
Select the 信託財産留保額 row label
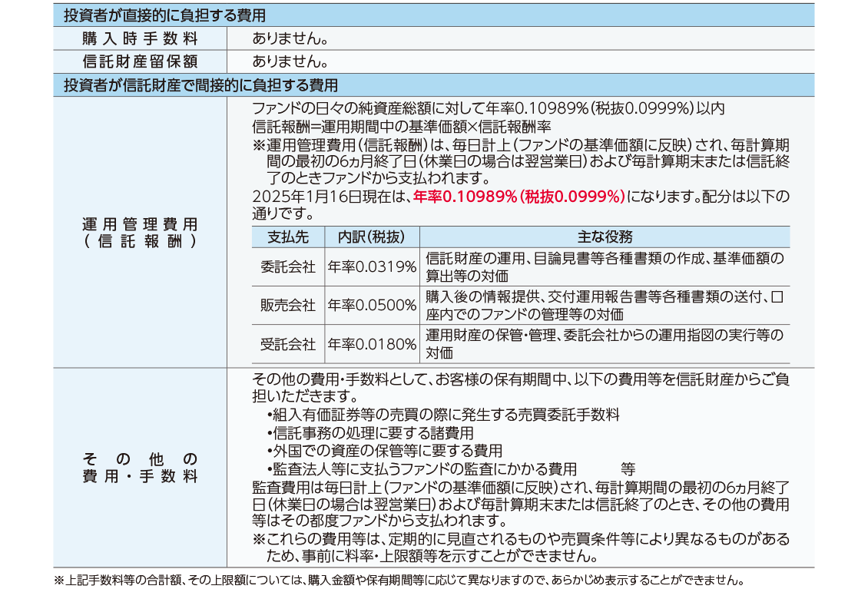(x=140, y=61)
